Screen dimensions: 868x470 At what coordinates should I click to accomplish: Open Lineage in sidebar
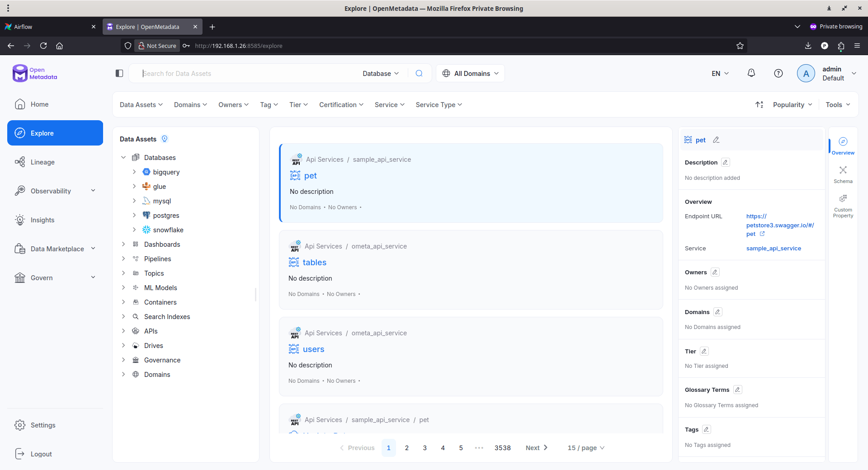click(55, 162)
